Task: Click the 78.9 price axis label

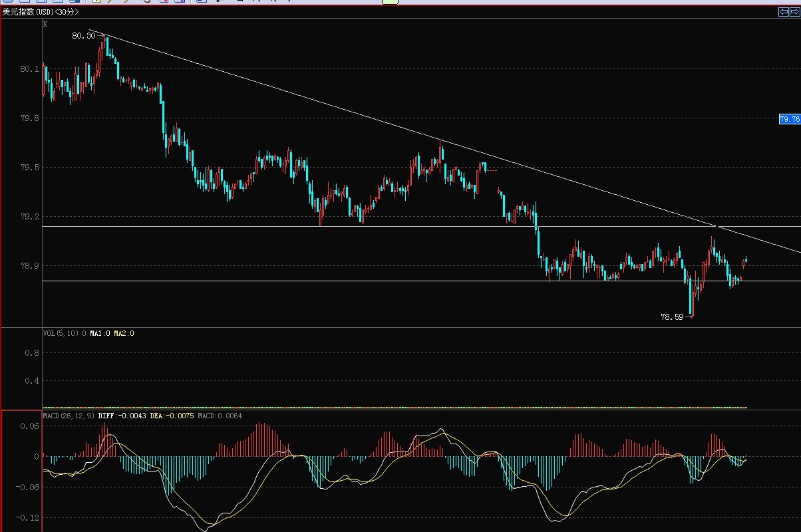Action: tap(29, 266)
